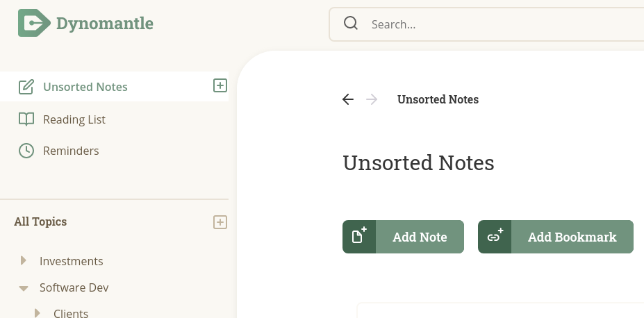Collapse the Software Dev topic
The height and width of the screenshot is (318, 644).
coord(24,288)
